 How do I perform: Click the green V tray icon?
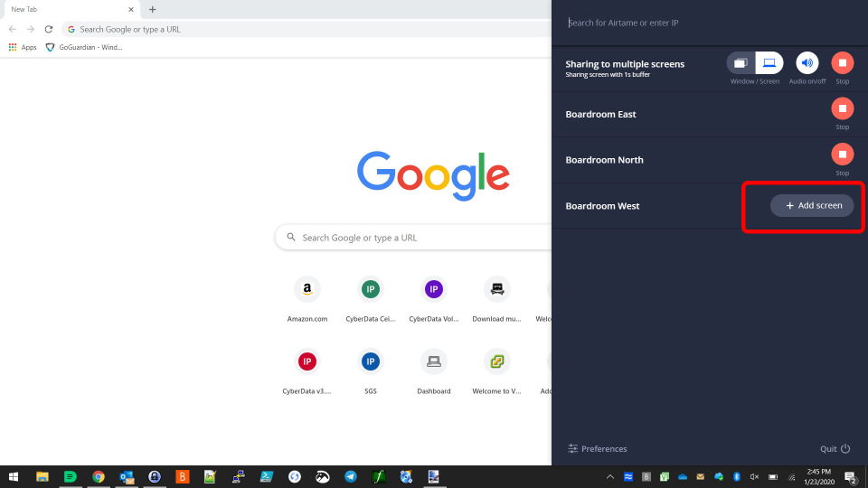pyautogui.click(x=665, y=477)
